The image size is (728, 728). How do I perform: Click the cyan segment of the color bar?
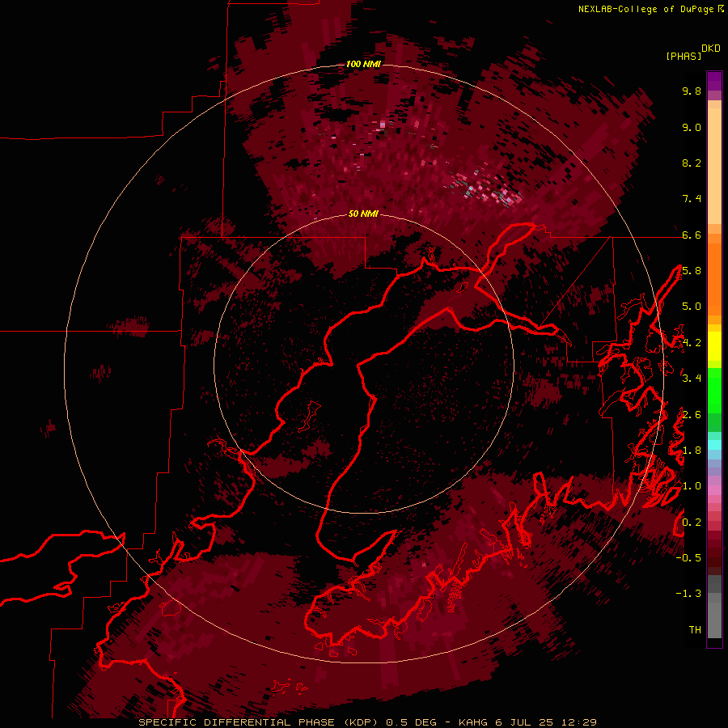pos(714,445)
